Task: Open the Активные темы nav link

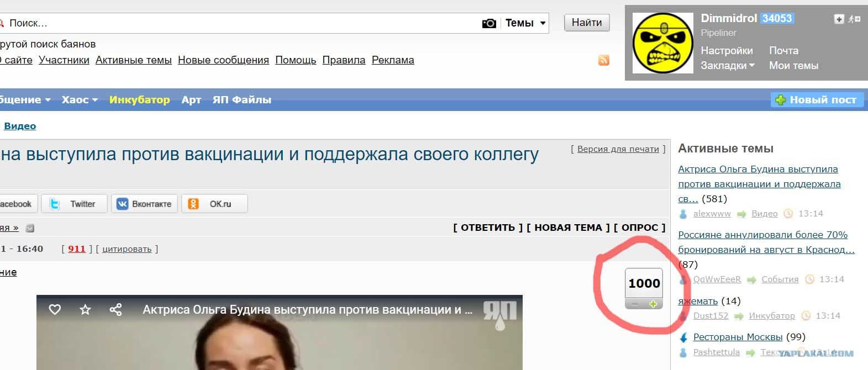Action: tap(134, 60)
